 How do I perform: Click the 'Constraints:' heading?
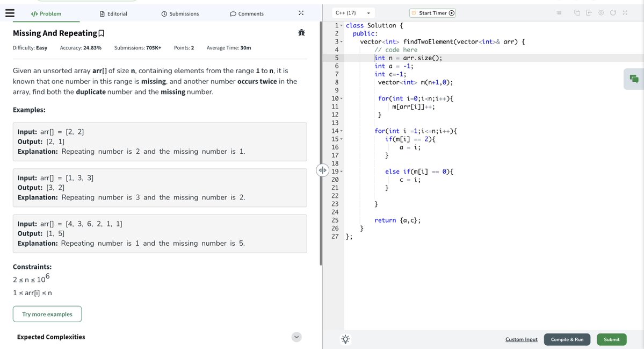(x=32, y=267)
